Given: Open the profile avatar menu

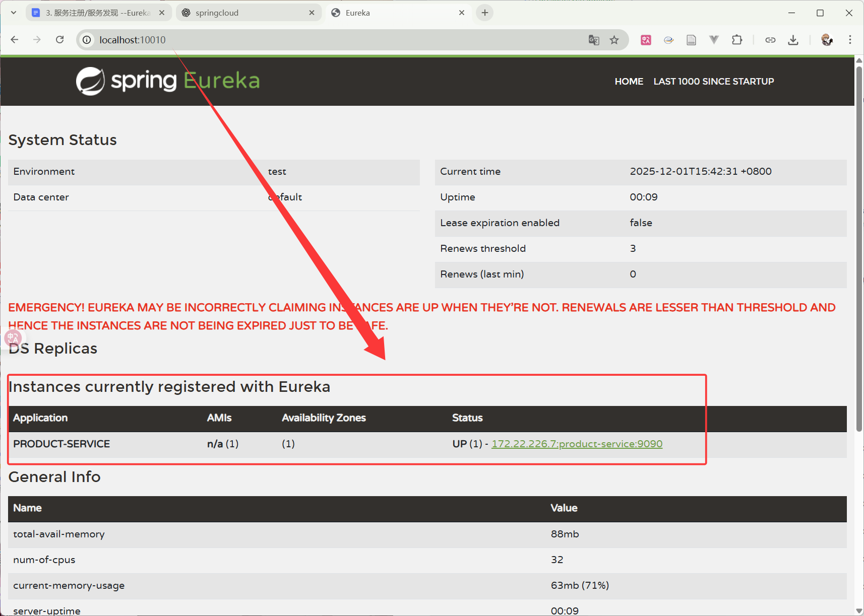Looking at the screenshot, I should coord(827,40).
